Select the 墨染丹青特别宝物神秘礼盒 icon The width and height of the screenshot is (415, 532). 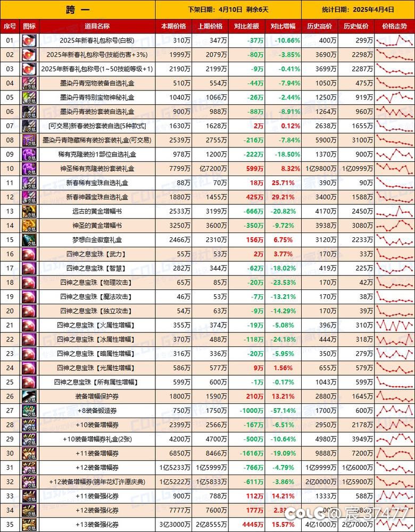tap(29, 98)
